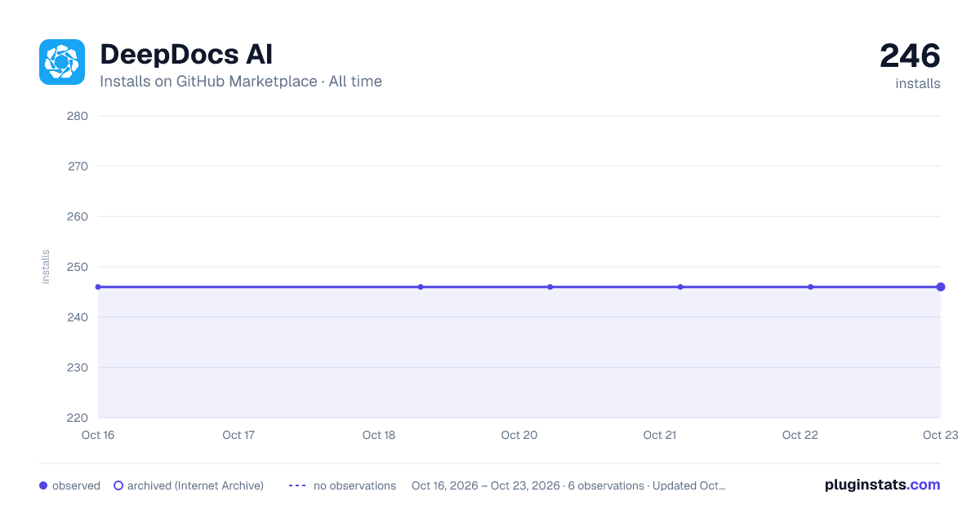Screen dimensions: 980x514
Task: Click the DeepDocs AI title heading
Action: click(x=186, y=54)
